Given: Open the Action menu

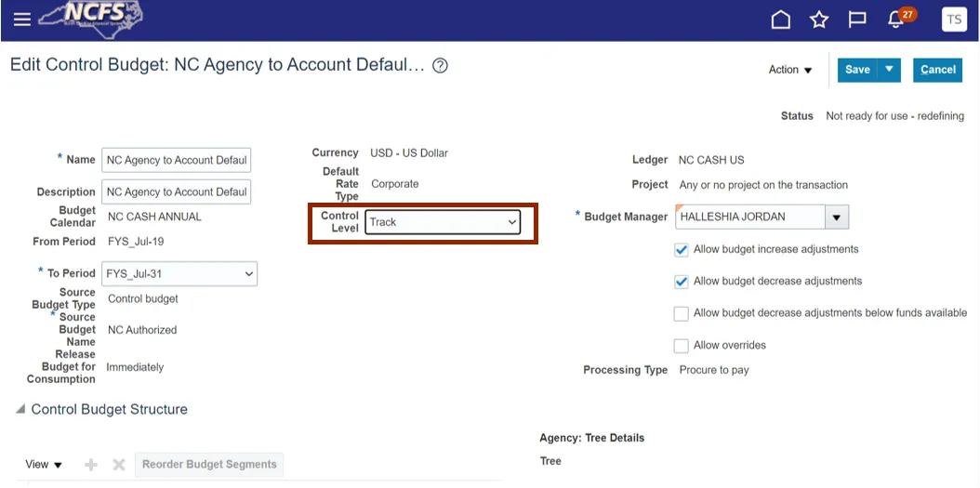Looking at the screenshot, I should pos(789,70).
